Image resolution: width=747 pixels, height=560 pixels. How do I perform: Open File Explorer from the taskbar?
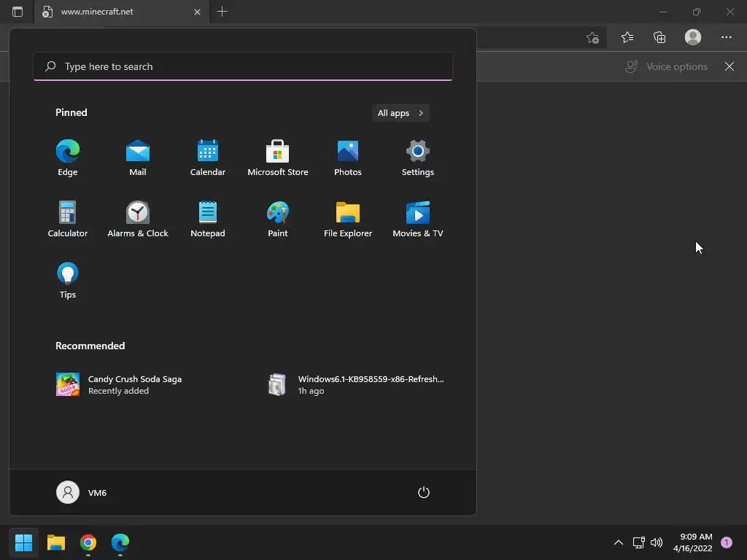(55, 542)
